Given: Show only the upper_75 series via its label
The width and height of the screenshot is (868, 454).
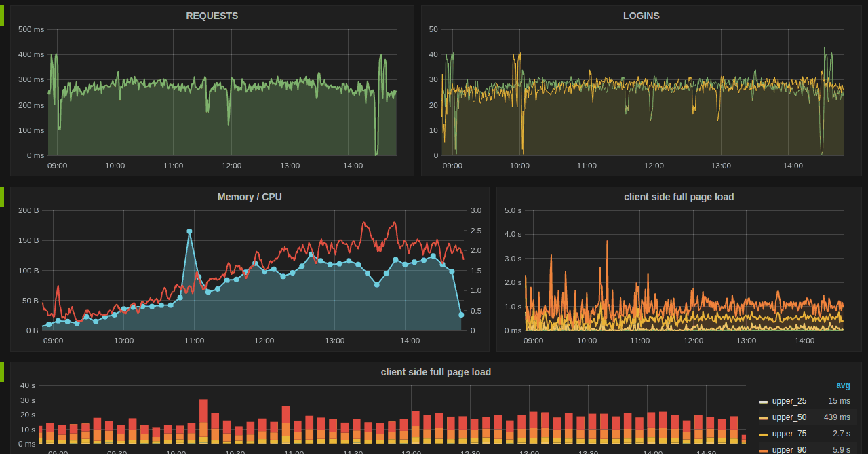Looking at the screenshot, I should (789, 434).
